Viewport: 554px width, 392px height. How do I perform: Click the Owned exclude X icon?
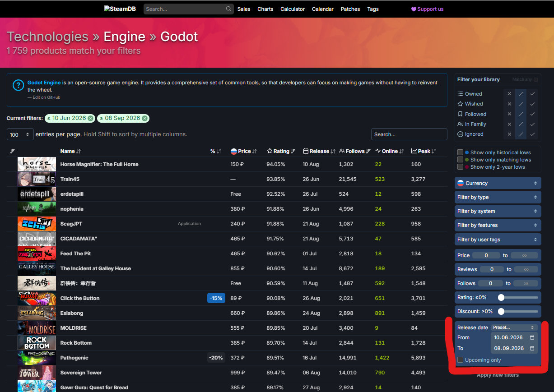coord(509,94)
